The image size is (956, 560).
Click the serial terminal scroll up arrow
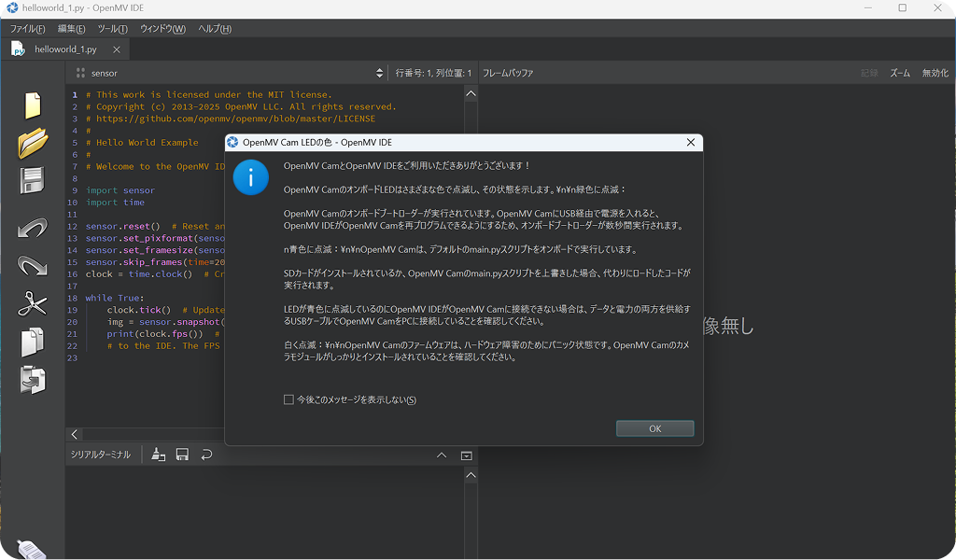[x=471, y=475]
